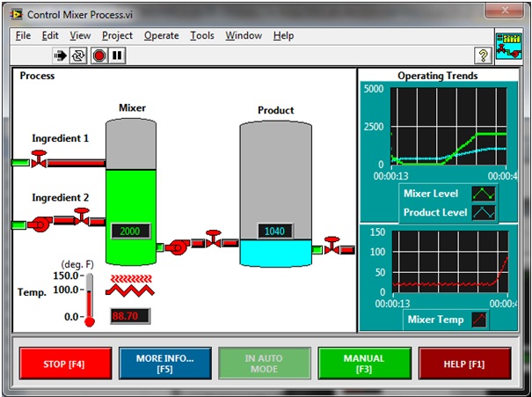Open the Tools menu
This screenshot has height=397, width=532.
(202, 35)
